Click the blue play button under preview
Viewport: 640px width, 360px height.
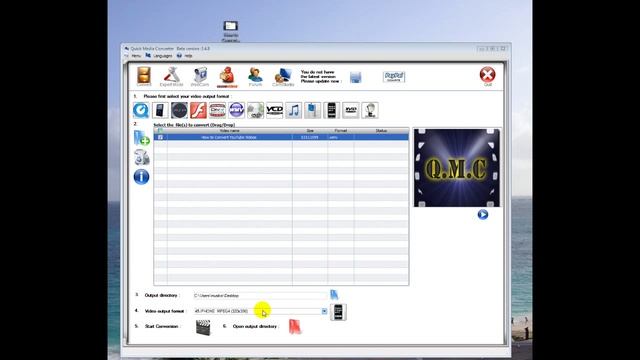[483, 214]
